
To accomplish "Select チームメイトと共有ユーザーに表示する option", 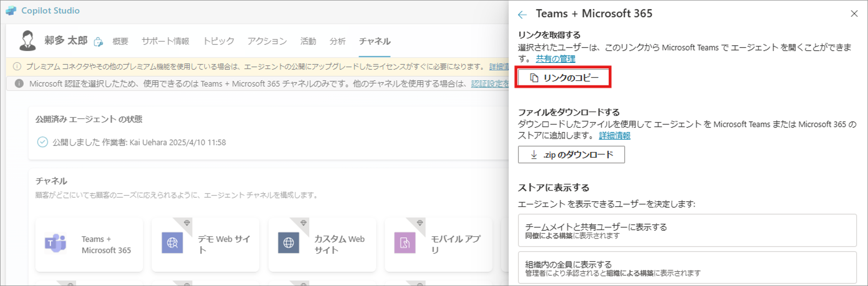I will coord(687,231).
